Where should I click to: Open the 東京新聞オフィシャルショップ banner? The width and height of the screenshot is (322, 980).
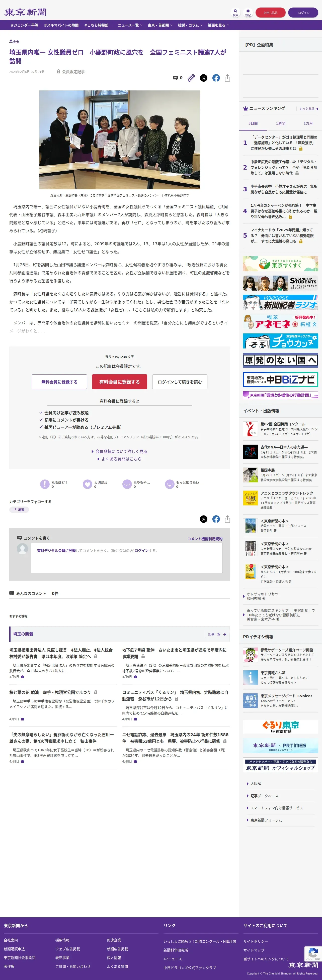pos(280,765)
